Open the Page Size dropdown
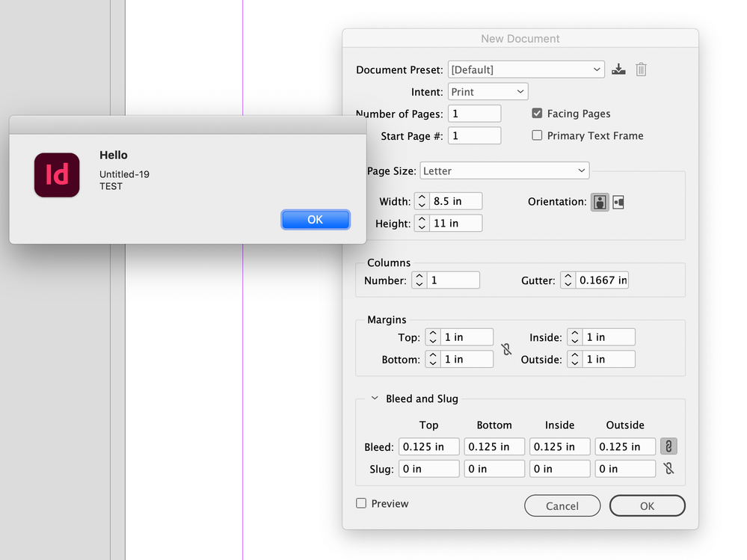This screenshot has height=560, width=747. click(x=505, y=171)
